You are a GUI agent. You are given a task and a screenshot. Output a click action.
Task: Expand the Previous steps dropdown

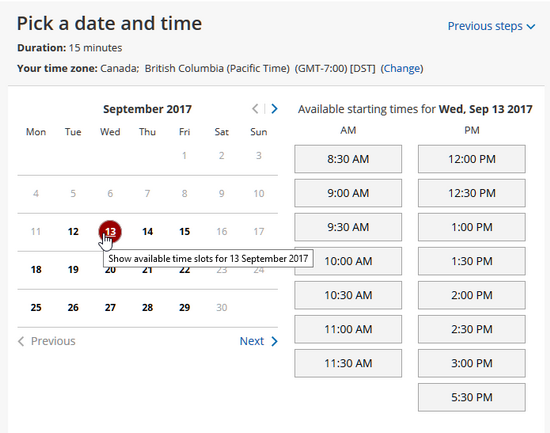[x=491, y=26]
